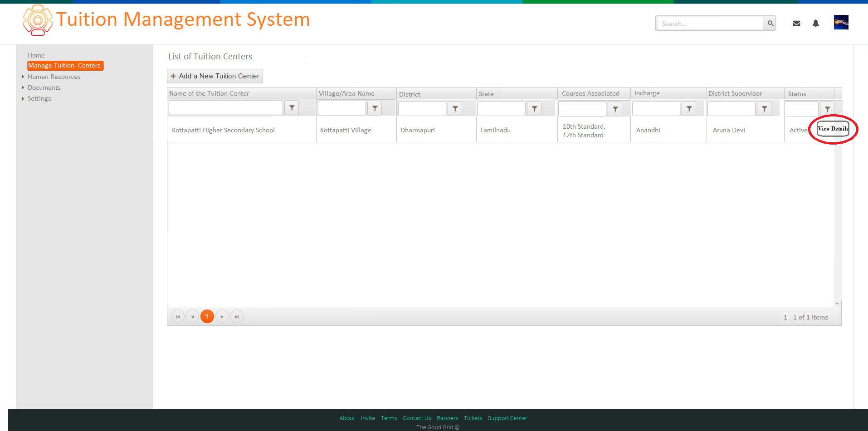
Task: Click filter icon for Courses Associated column
Action: (615, 109)
